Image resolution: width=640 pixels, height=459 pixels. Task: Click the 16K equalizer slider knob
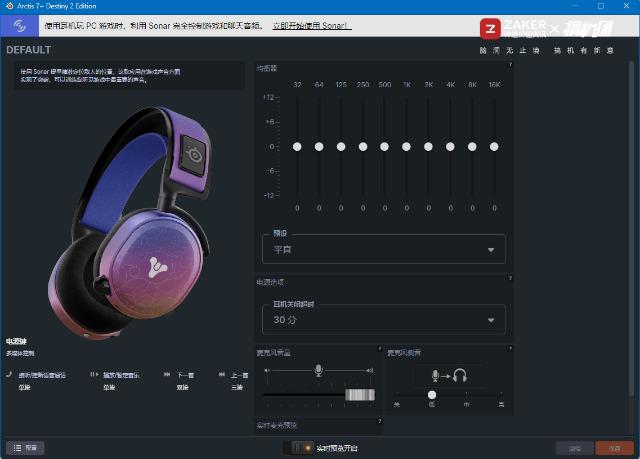[x=494, y=146]
